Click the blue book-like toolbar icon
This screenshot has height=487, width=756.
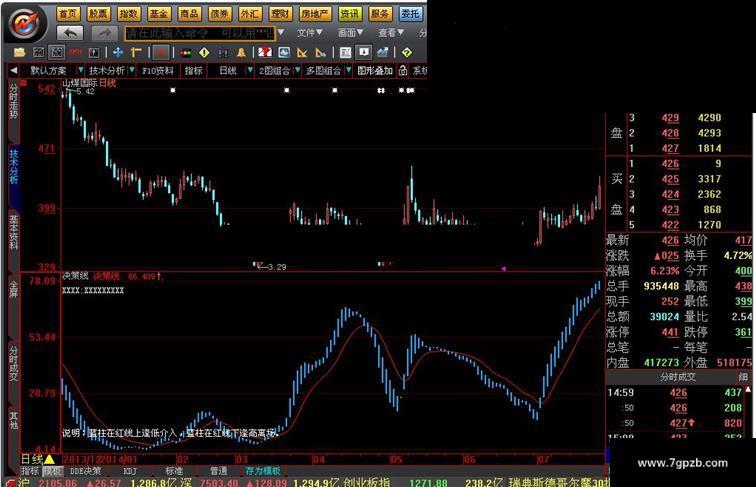point(94,52)
